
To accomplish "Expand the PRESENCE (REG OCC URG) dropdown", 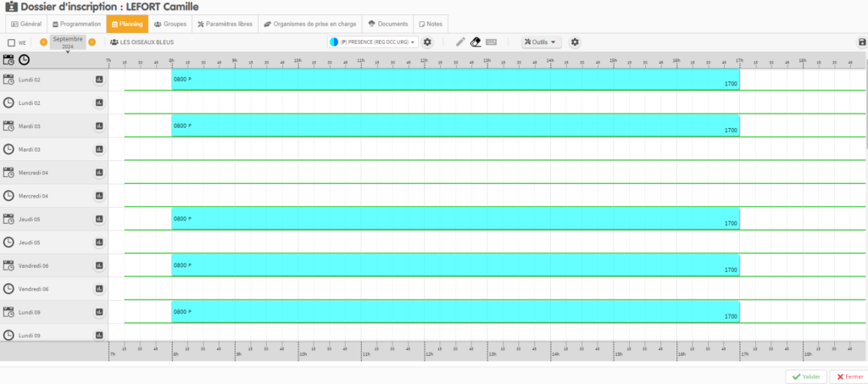I will [x=373, y=42].
